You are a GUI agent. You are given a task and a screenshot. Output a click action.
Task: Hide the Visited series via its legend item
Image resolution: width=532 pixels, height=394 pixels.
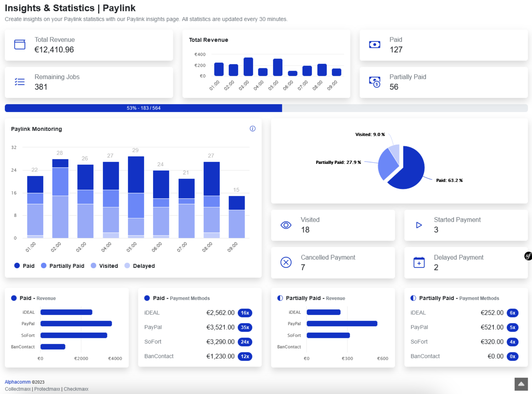tap(105, 266)
